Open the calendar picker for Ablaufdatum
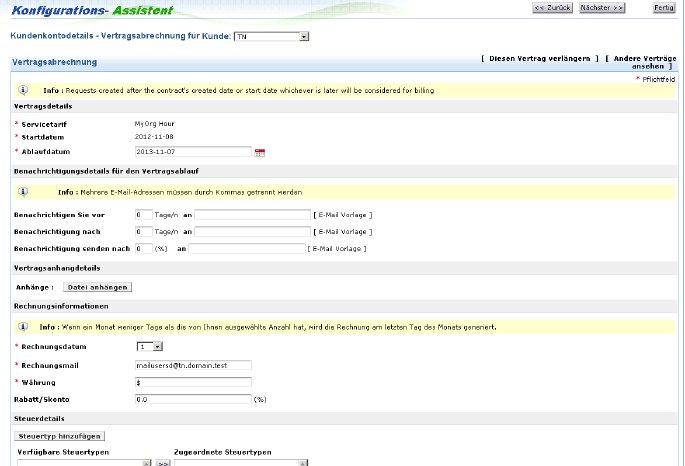The height and width of the screenshot is (466, 685). pyautogui.click(x=259, y=152)
